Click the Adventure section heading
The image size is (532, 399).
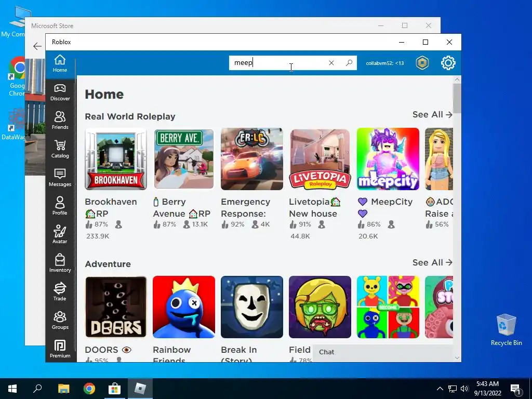[108, 264]
